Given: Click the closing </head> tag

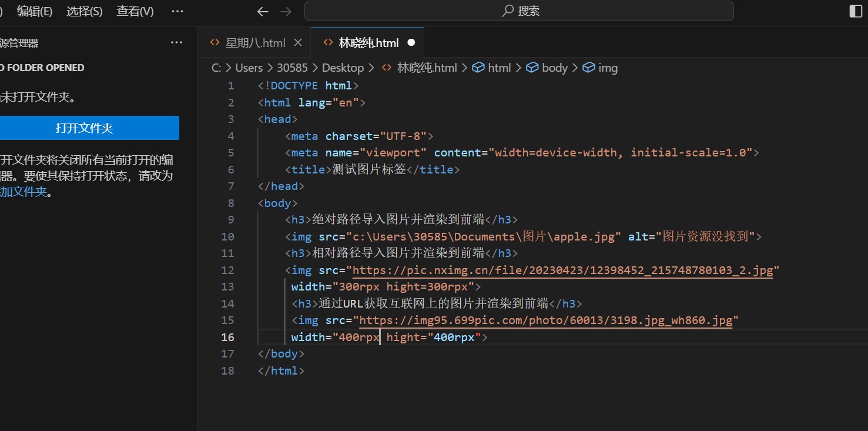Looking at the screenshot, I should 281,186.
